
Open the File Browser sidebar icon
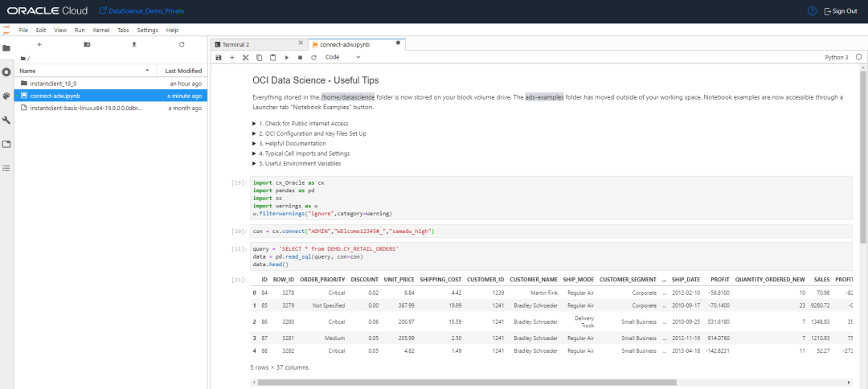tap(6, 48)
